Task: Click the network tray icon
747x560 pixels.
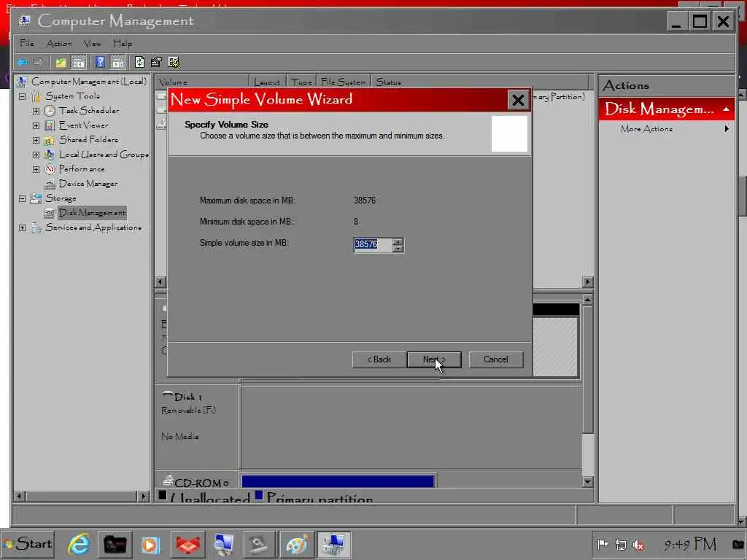Action: [x=621, y=545]
